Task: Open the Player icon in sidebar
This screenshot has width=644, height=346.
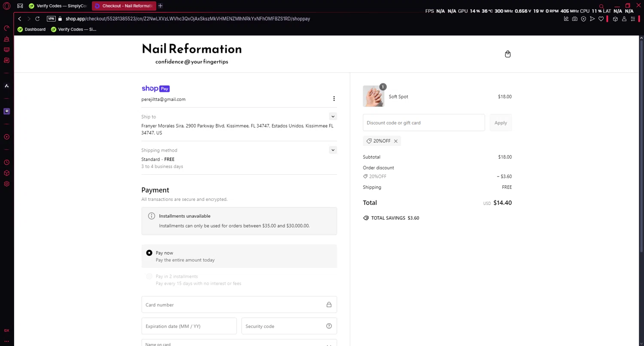Action: pos(6,137)
